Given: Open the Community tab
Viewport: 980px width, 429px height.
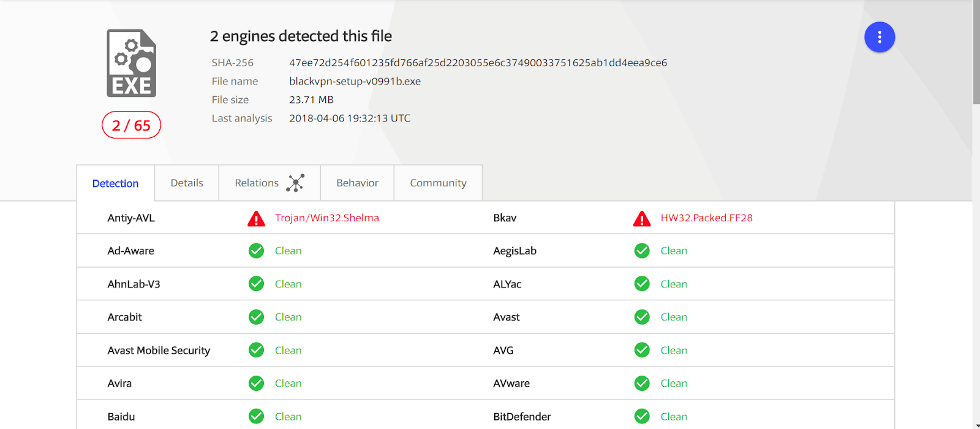Looking at the screenshot, I should point(438,183).
